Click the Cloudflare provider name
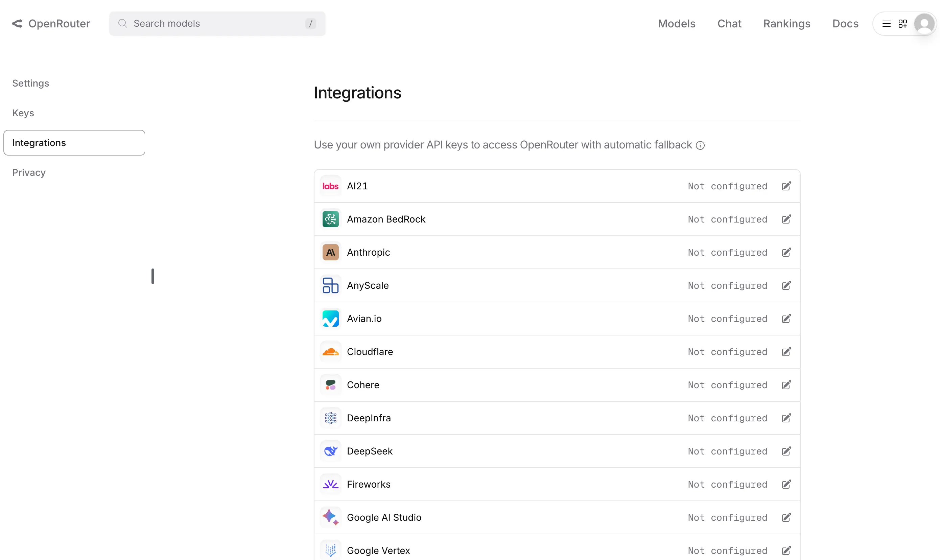The image size is (940, 560). (x=370, y=352)
